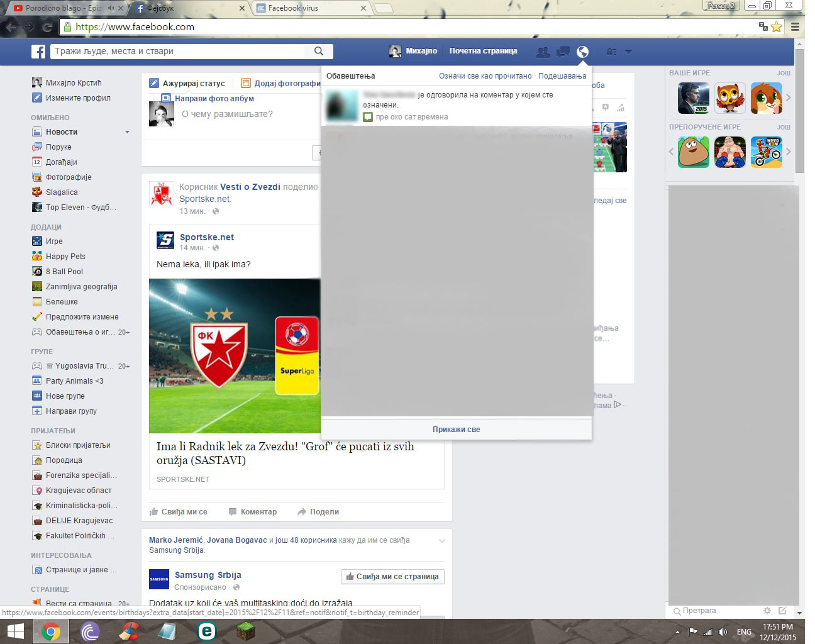Open Party Animals <3 group

[67, 381]
